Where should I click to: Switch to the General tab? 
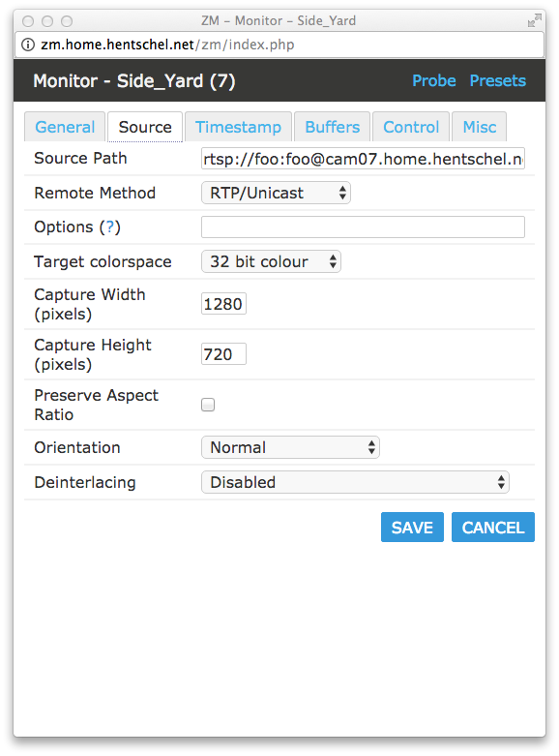tap(65, 127)
